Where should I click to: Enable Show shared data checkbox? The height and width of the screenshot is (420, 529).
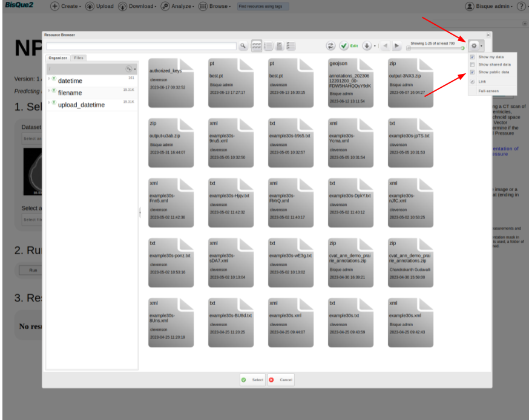(472, 64)
